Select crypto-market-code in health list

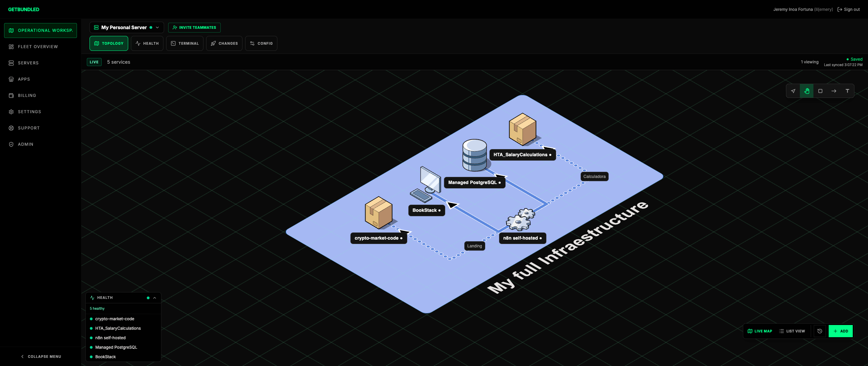pyautogui.click(x=123, y=319)
